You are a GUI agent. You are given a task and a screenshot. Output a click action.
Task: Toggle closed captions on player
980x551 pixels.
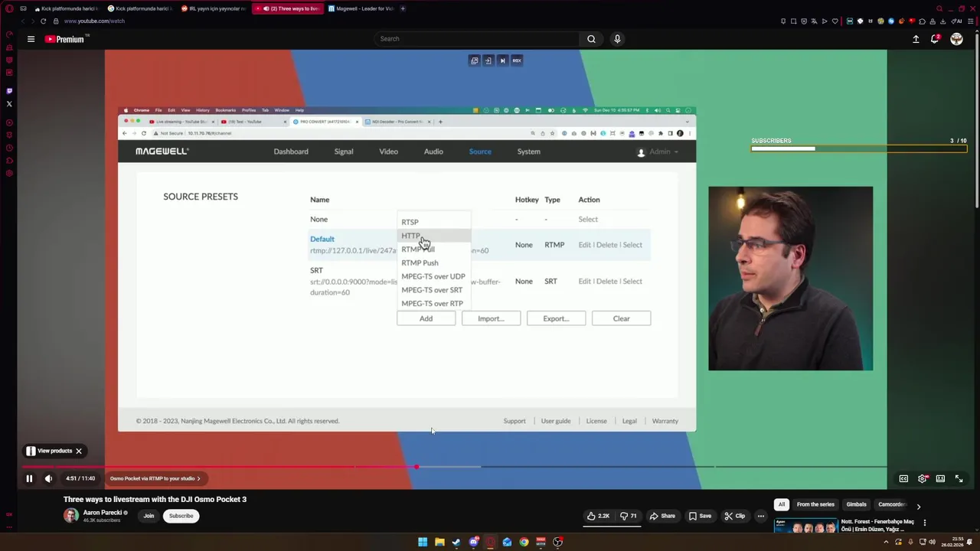tap(903, 478)
